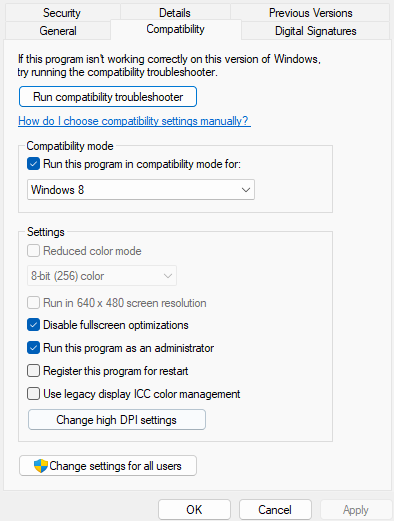Open the Windows 8 compatibility mode combo box
This screenshot has width=394, height=521.
[141, 190]
